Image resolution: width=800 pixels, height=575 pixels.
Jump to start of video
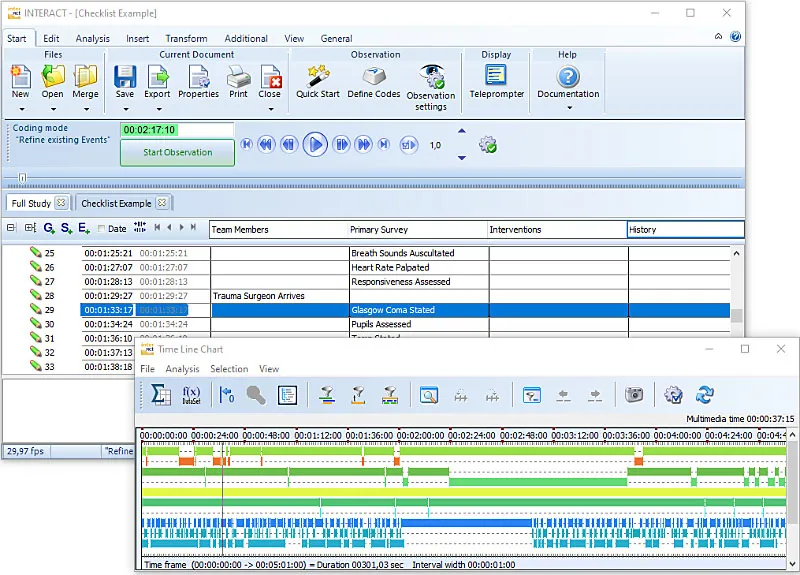246,145
